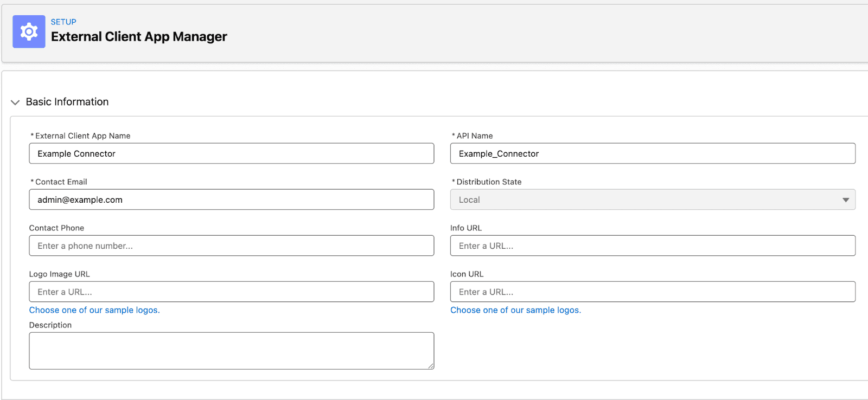Collapse the Basic Information section chevron
Screen dimensions: 868x400
click(15, 102)
